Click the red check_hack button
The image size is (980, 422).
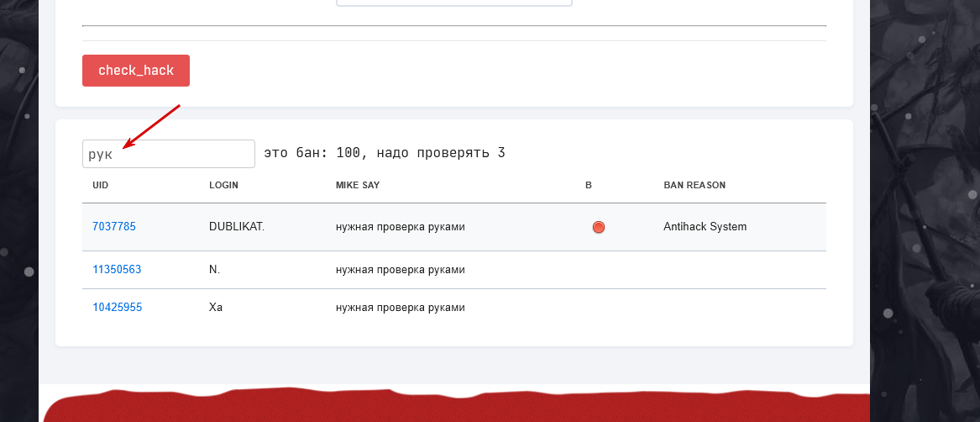coord(136,70)
